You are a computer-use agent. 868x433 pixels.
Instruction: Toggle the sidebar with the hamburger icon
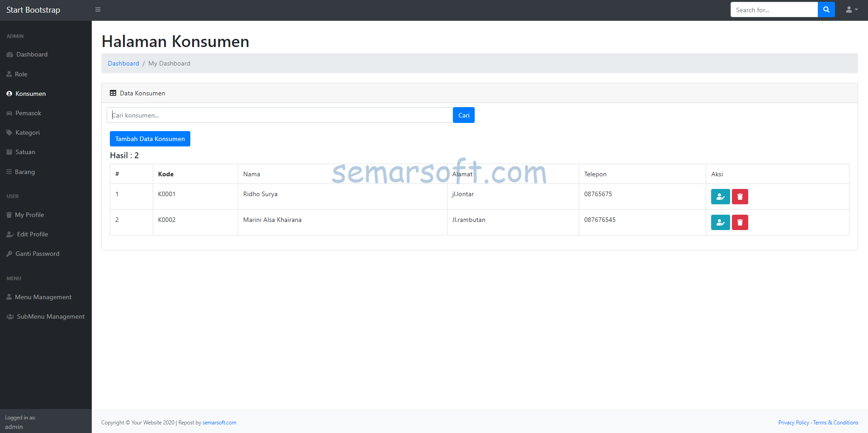click(x=98, y=9)
